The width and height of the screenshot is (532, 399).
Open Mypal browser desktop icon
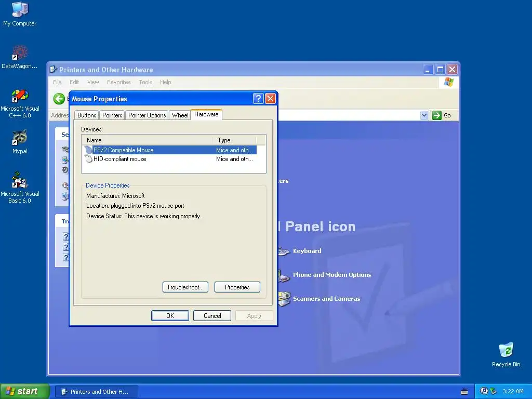20,142
